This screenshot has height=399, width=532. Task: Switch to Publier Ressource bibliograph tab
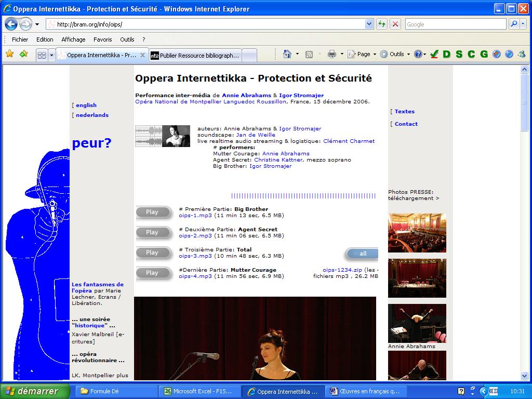[x=195, y=55]
